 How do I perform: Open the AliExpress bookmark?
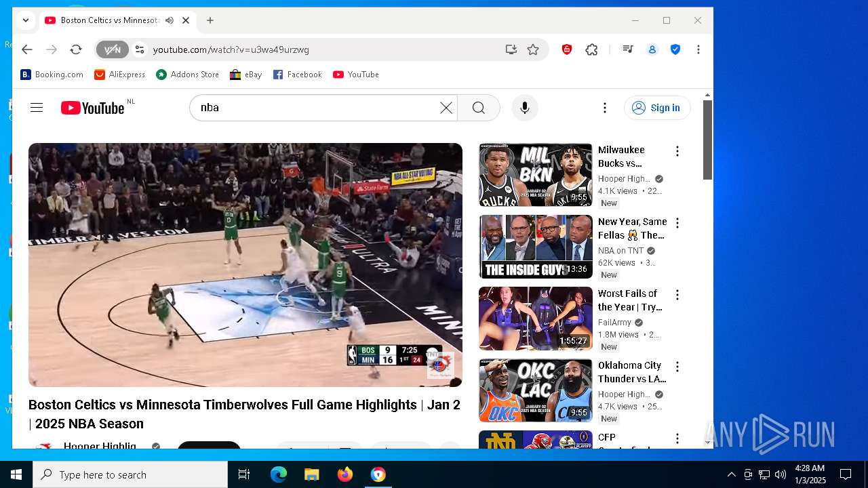point(120,75)
